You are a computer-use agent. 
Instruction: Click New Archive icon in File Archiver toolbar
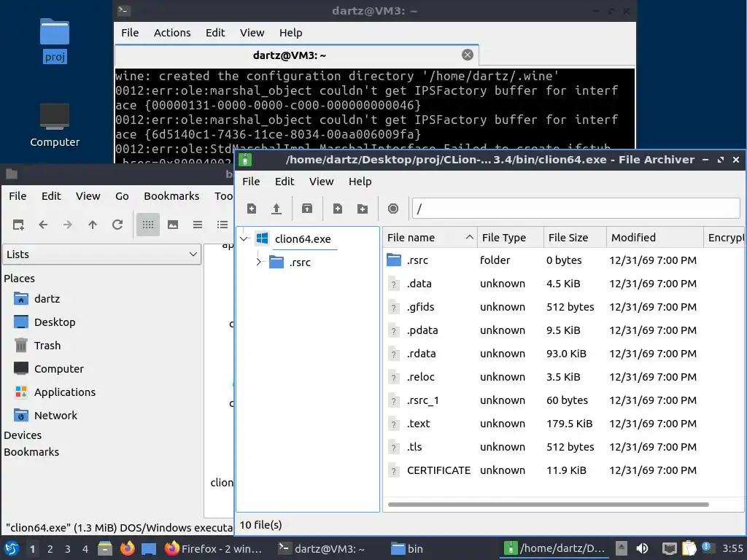click(252, 209)
